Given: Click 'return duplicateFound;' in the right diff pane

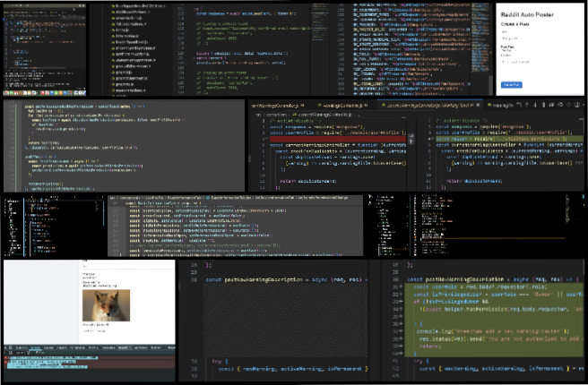Looking at the screenshot, I should click(x=474, y=181).
